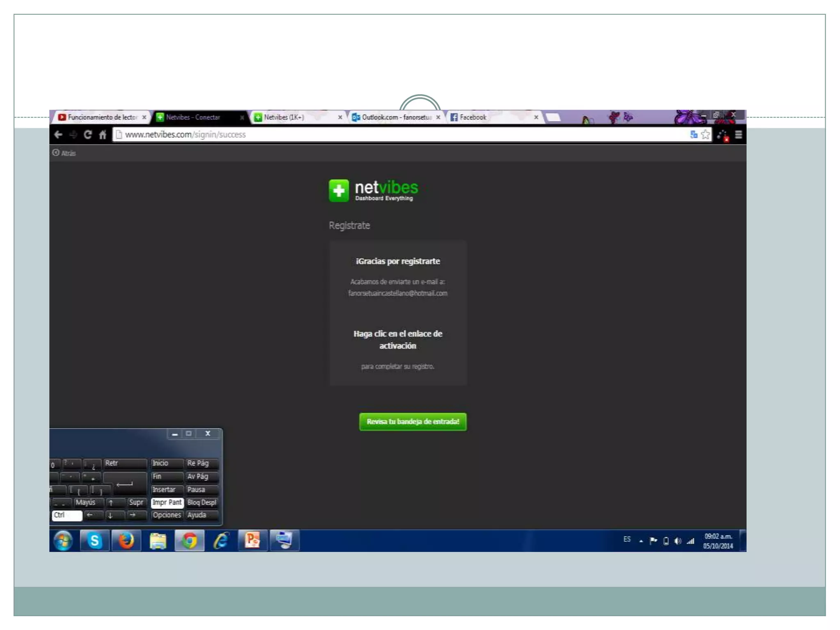840x630 pixels.
Task: Click the netvibes green plus logo
Action: pos(339,191)
